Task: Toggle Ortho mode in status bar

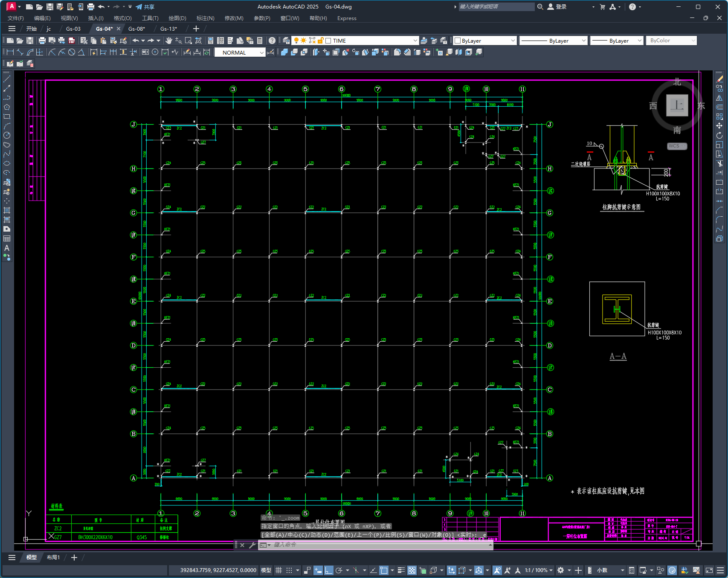Action: click(328, 570)
